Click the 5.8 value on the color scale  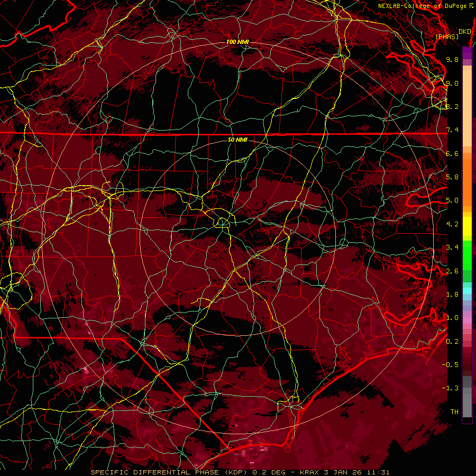[x=452, y=177]
